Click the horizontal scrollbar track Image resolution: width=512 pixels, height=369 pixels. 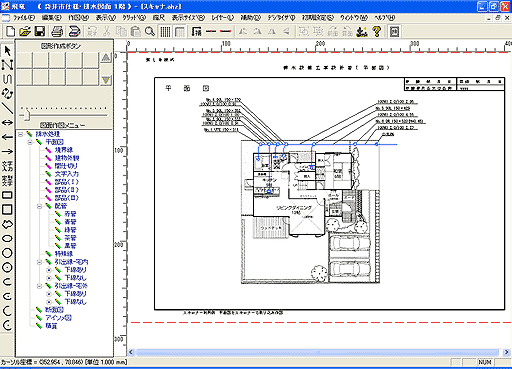318,352
